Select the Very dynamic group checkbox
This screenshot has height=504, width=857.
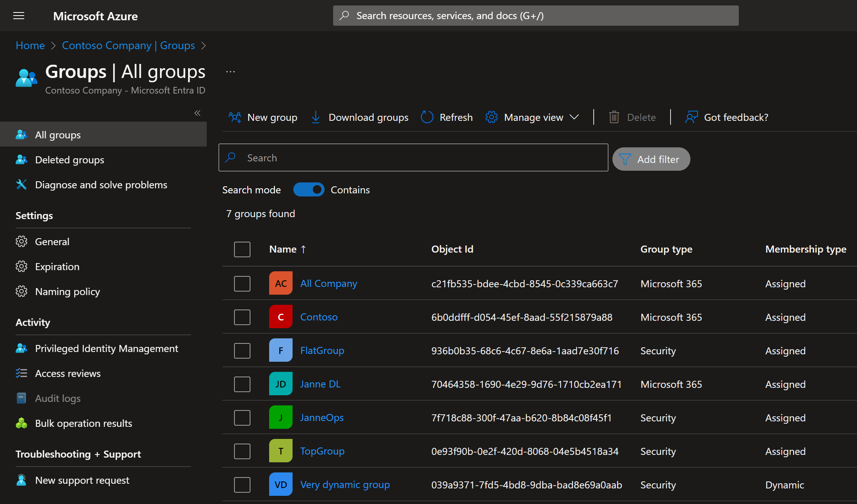242,485
